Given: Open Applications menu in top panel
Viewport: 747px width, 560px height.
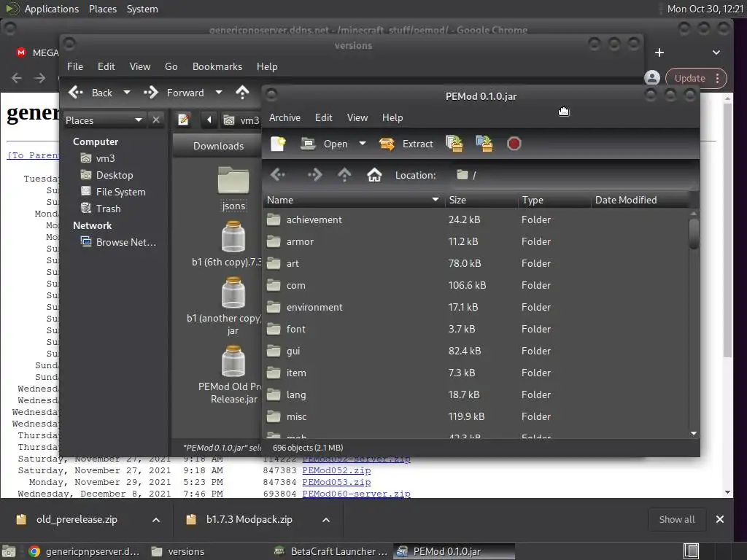Looking at the screenshot, I should (52, 9).
